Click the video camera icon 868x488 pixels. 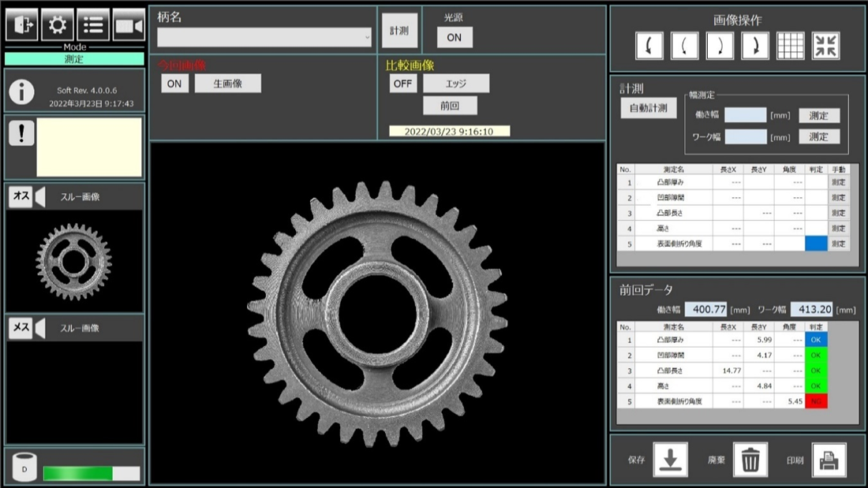click(x=129, y=25)
